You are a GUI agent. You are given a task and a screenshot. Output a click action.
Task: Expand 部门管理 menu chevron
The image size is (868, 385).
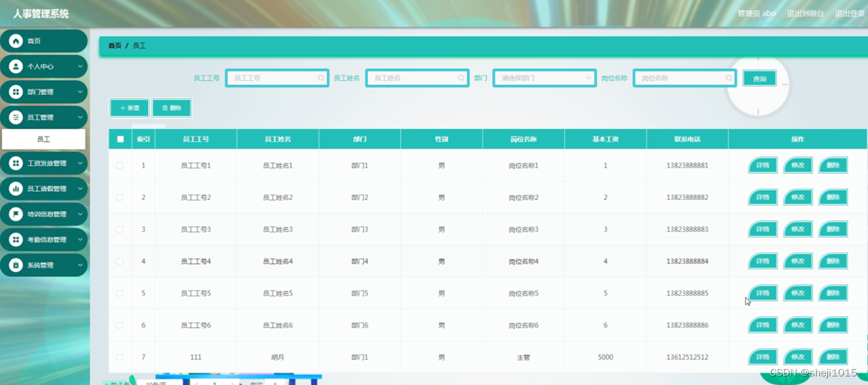click(80, 92)
